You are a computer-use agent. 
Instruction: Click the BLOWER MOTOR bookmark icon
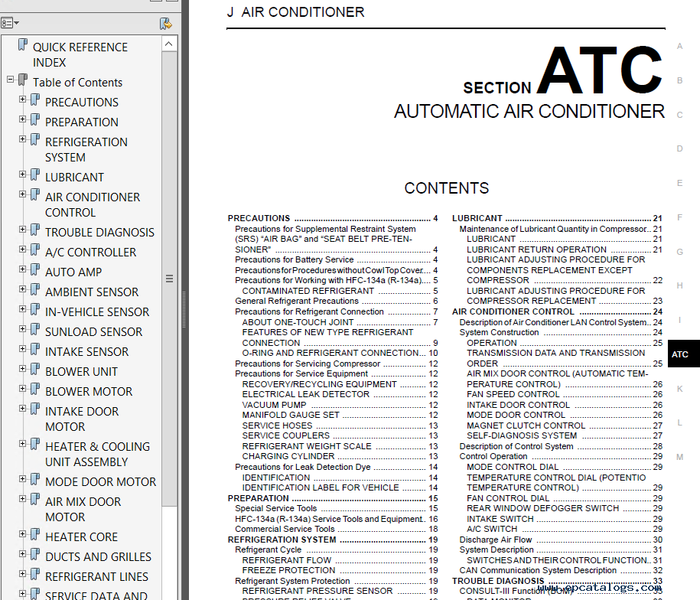click(35, 390)
